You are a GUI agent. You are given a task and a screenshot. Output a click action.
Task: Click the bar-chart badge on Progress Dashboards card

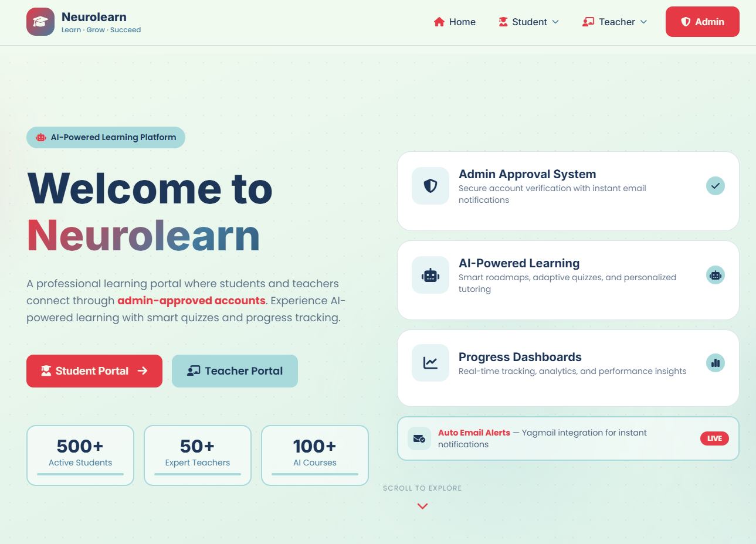[715, 363]
